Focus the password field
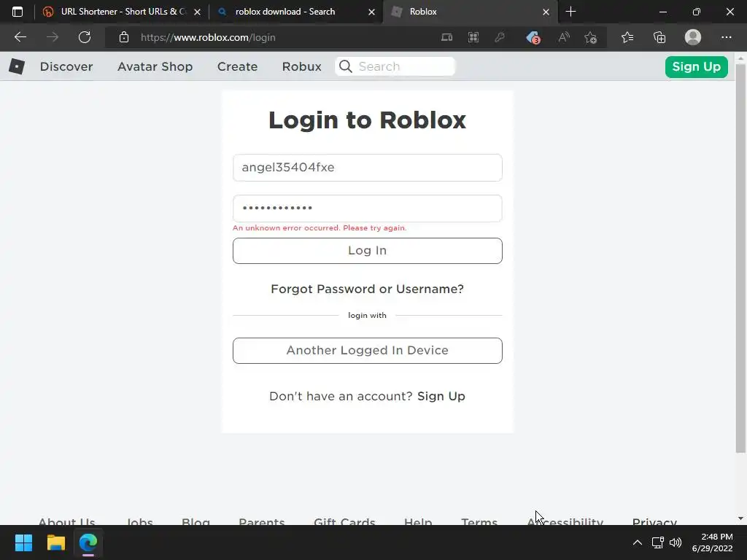The image size is (747, 560). [368, 208]
